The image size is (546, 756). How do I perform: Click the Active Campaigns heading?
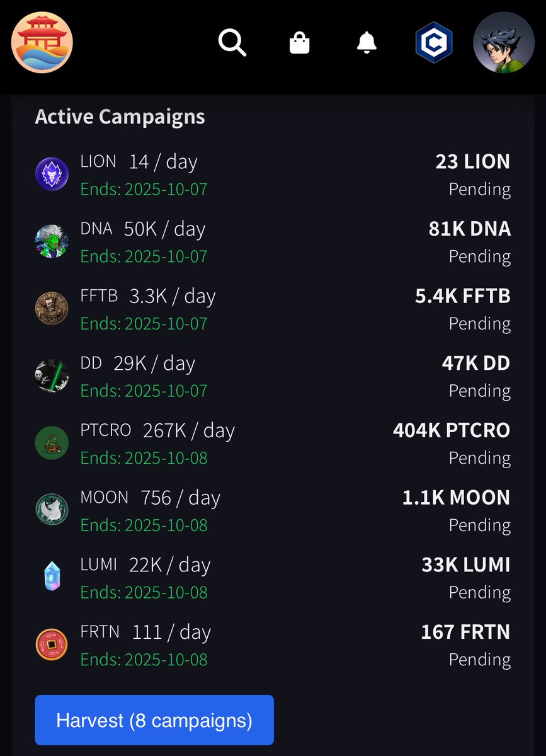(x=120, y=117)
